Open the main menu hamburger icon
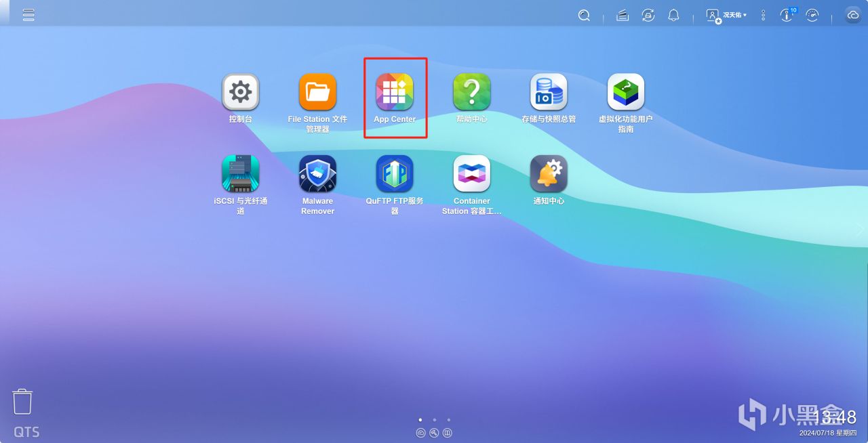 tap(28, 15)
